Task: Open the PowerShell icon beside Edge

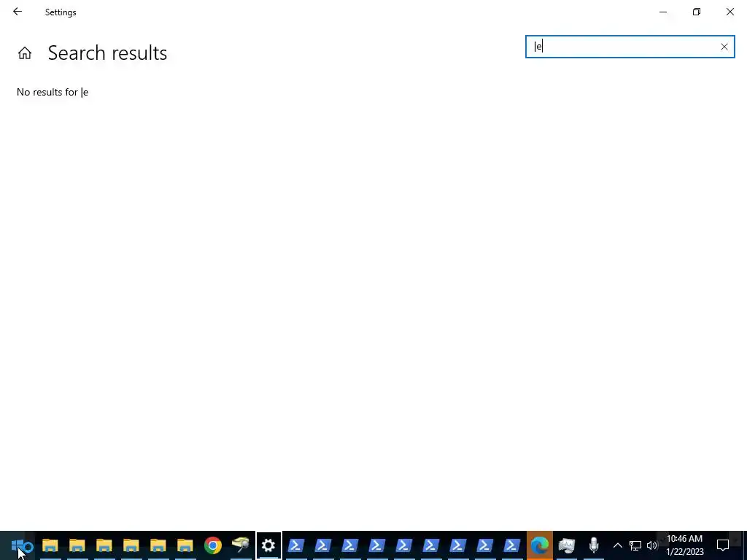Action: click(x=512, y=545)
